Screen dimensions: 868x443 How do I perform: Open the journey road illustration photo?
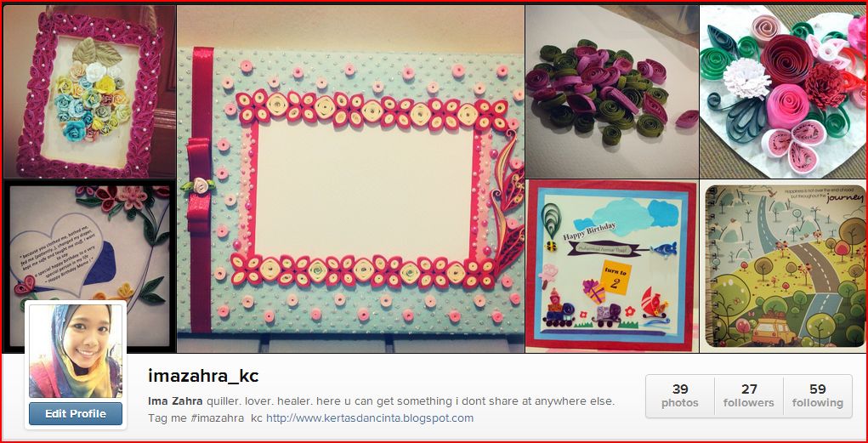[x=783, y=266]
